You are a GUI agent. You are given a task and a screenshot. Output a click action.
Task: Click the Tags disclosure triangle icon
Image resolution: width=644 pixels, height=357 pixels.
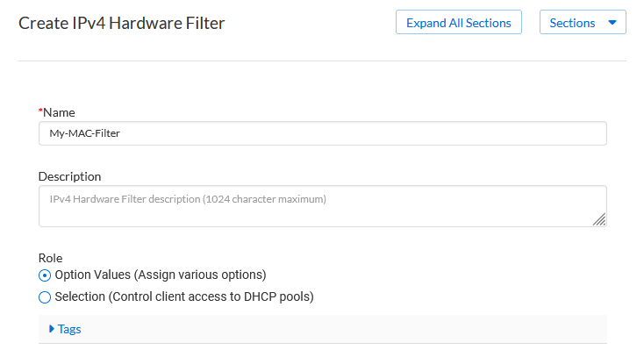52,329
